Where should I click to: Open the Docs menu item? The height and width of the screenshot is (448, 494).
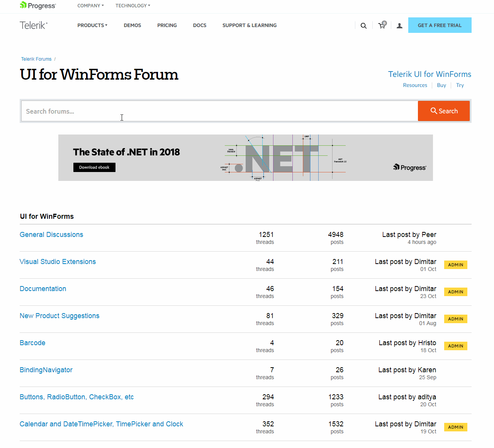click(x=200, y=26)
